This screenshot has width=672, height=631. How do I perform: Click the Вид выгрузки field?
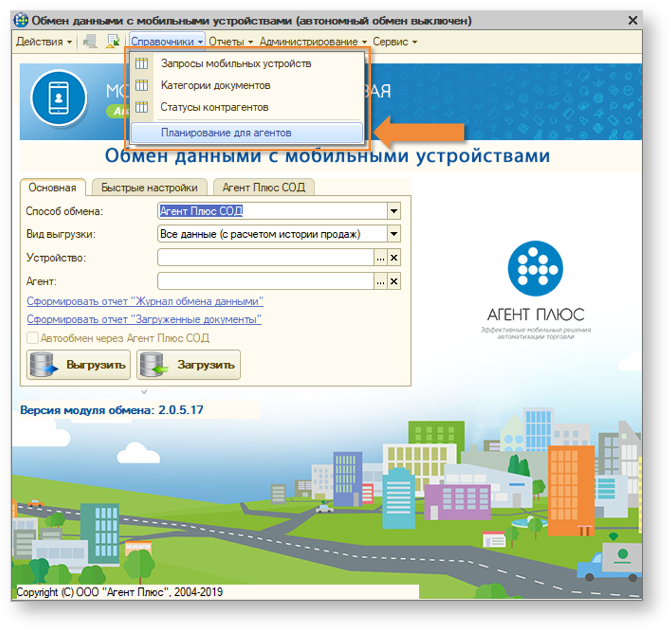[273, 234]
